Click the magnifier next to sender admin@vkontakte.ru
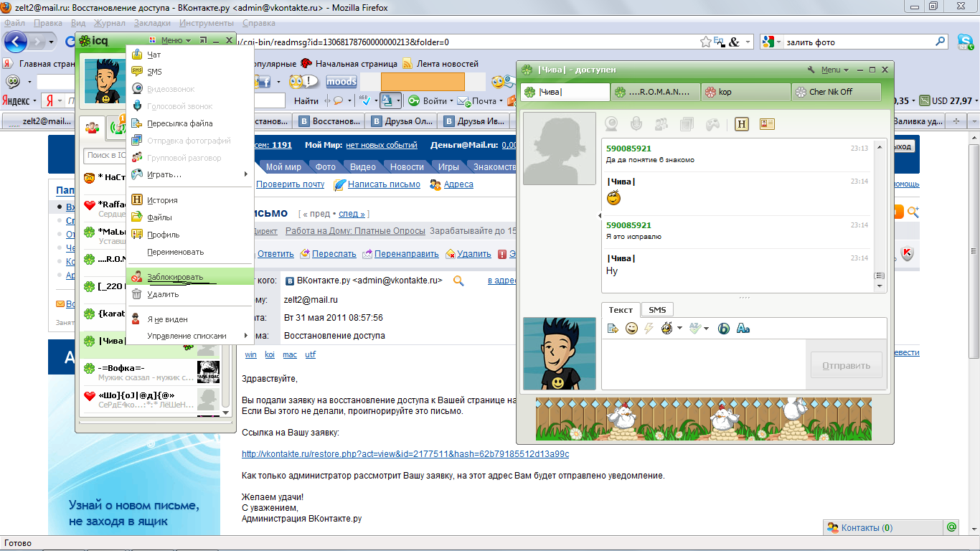This screenshot has width=980, height=551. click(x=458, y=281)
